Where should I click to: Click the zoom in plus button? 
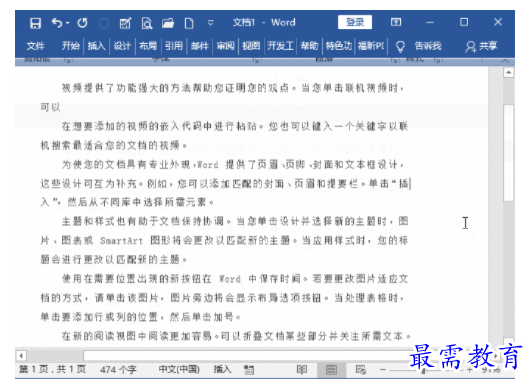click(x=469, y=370)
